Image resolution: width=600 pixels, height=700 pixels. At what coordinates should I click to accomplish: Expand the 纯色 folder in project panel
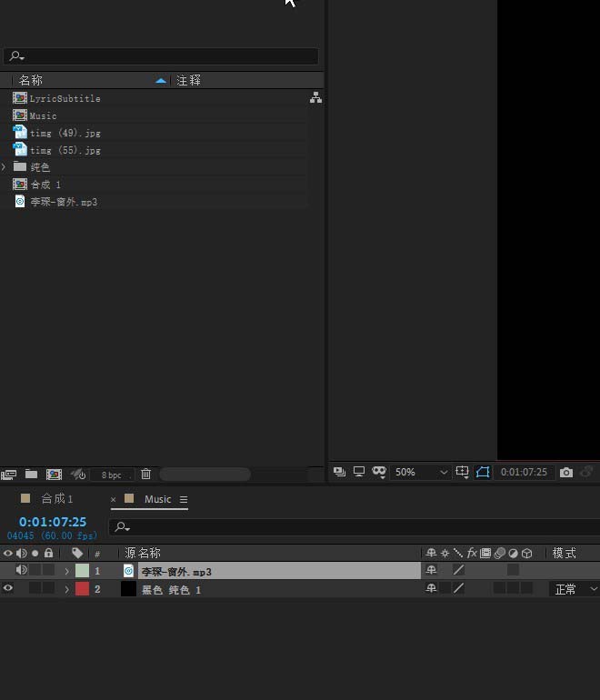(x=5, y=167)
